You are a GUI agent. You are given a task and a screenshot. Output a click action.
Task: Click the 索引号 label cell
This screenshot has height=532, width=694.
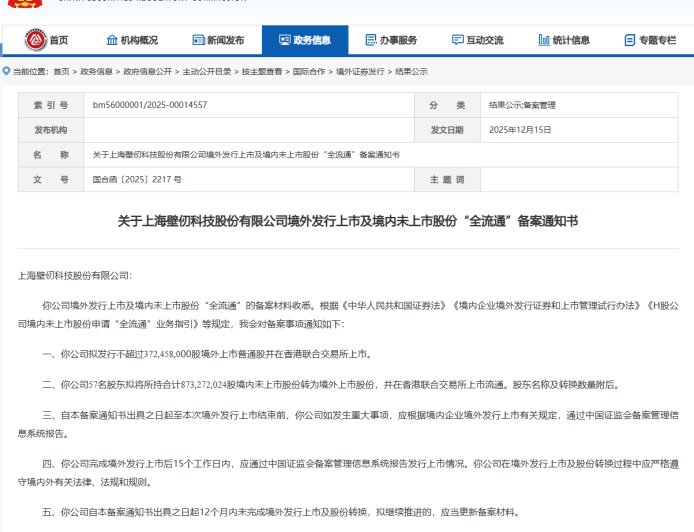click(51, 105)
